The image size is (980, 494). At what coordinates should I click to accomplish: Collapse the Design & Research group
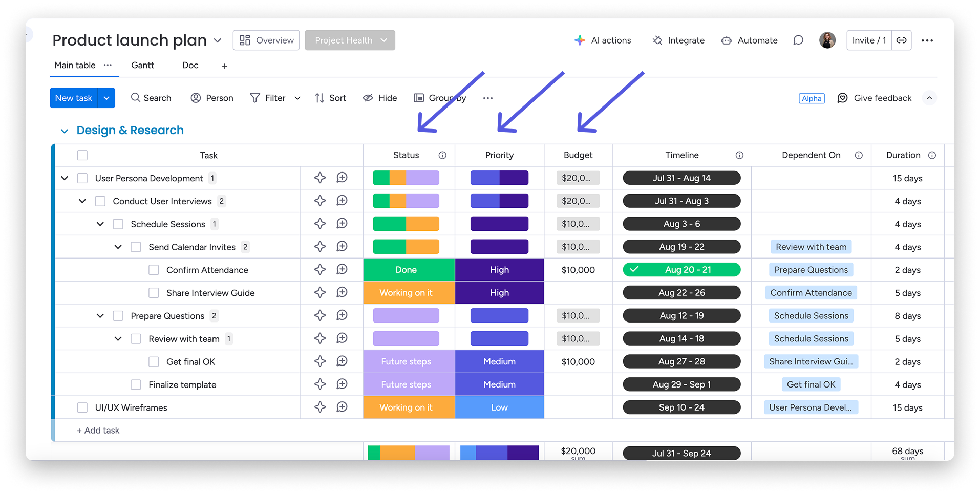[x=65, y=131]
